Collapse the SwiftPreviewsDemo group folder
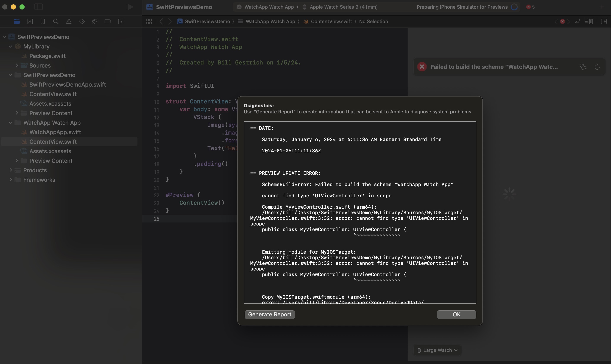Viewport: 611px width, 364px height. coord(10,75)
